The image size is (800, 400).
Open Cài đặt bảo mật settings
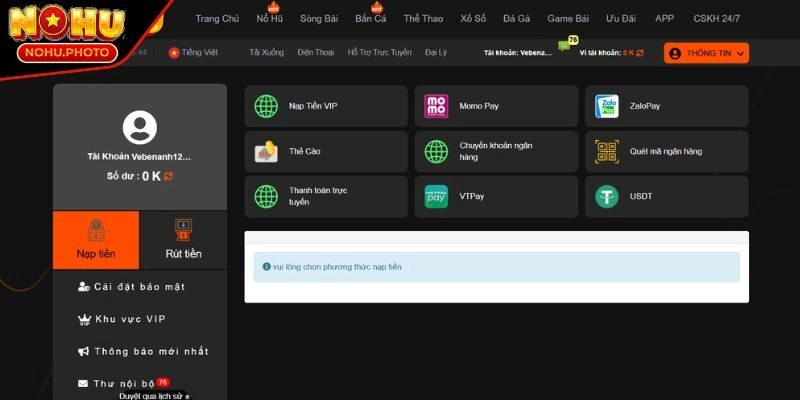138,287
